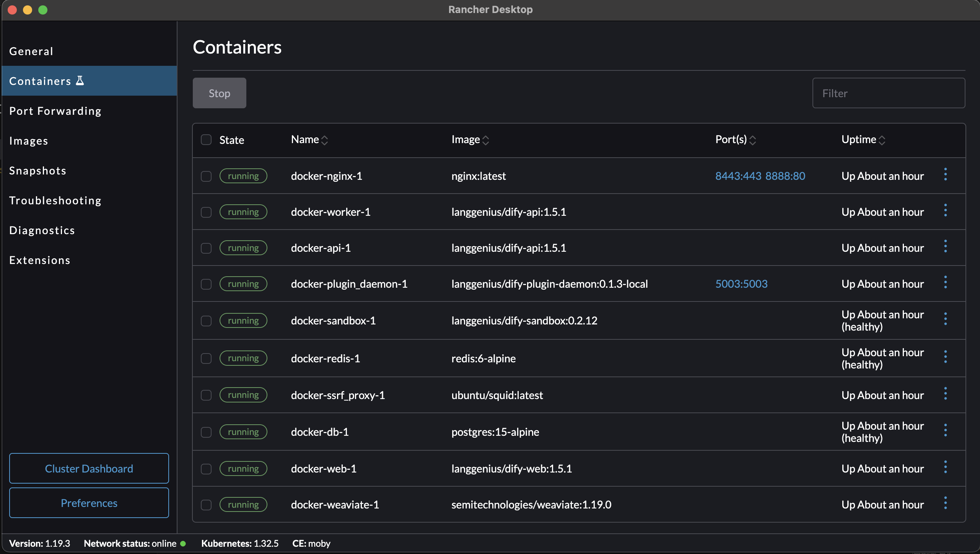Open the three-dot menu for docker-db-1

[945, 431]
